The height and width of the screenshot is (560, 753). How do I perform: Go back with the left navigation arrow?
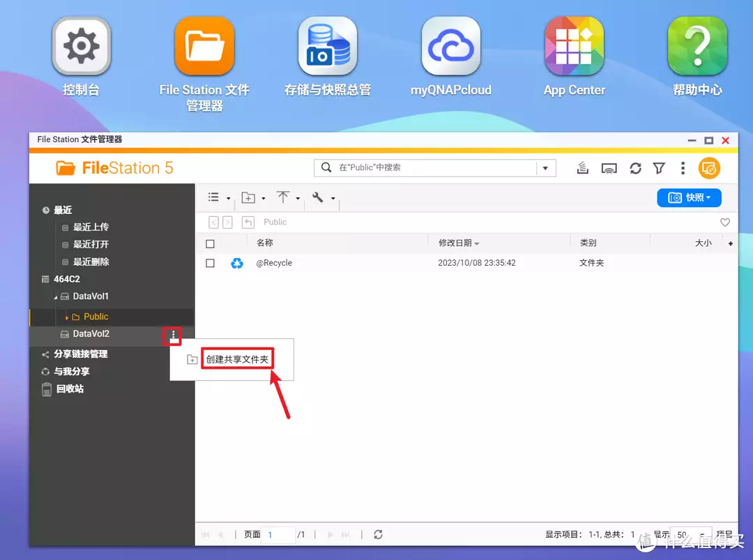pos(214,222)
